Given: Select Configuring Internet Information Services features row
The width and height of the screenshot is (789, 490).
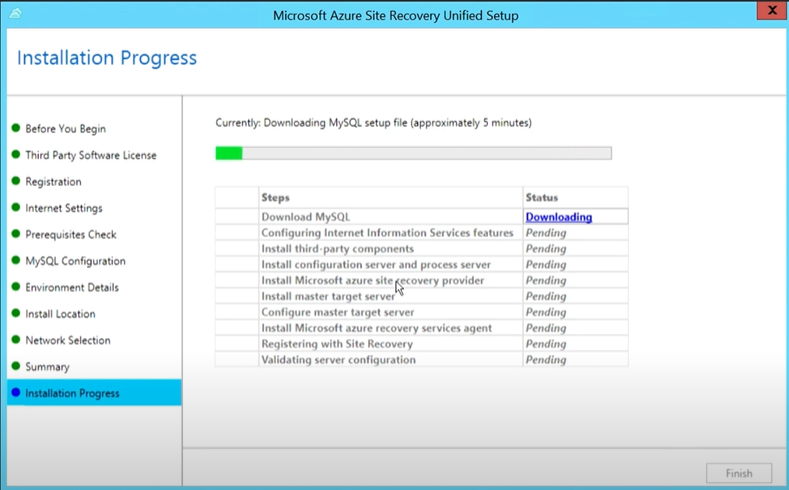Looking at the screenshot, I should tap(422, 232).
